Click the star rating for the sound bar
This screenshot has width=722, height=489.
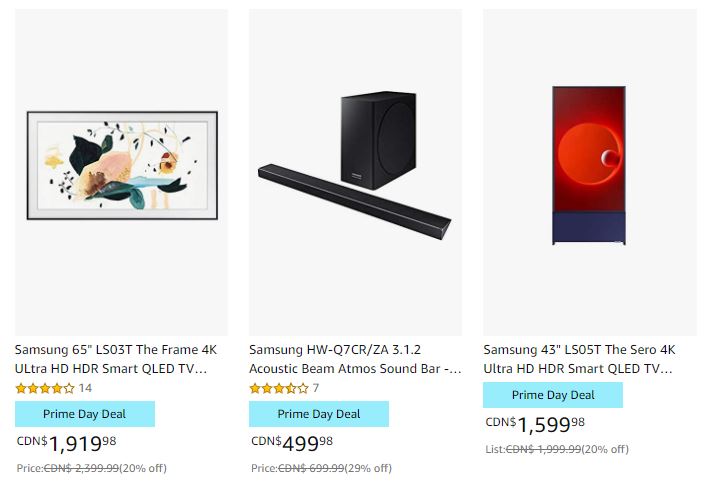[279, 388]
